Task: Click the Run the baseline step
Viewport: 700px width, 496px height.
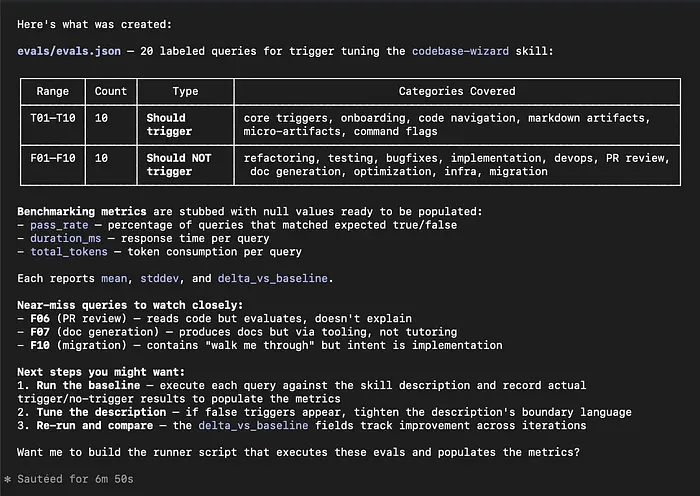Action: click(x=84, y=385)
